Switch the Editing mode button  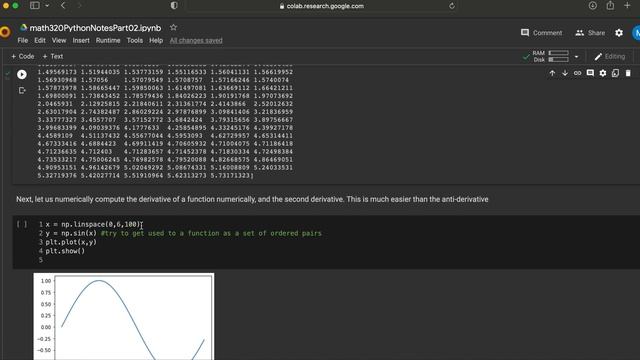[x=610, y=56]
